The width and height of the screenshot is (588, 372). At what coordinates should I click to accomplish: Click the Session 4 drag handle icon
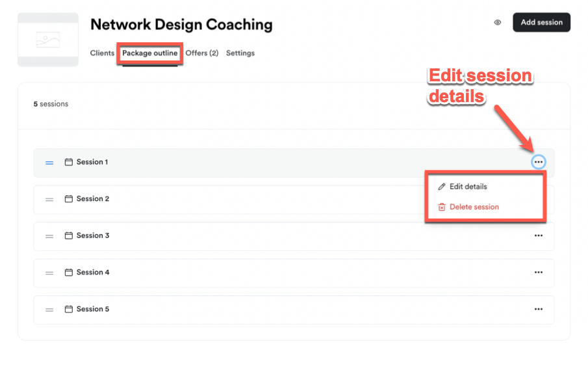pos(49,273)
